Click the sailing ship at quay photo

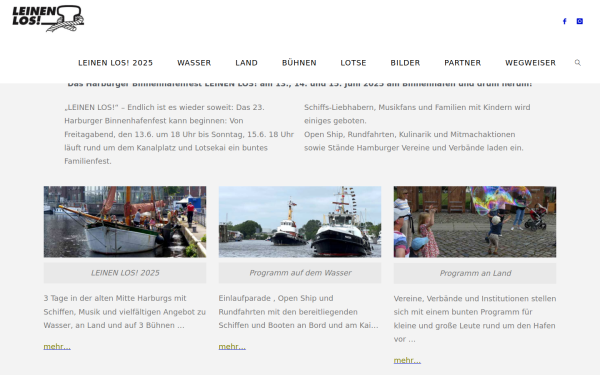[125, 222]
